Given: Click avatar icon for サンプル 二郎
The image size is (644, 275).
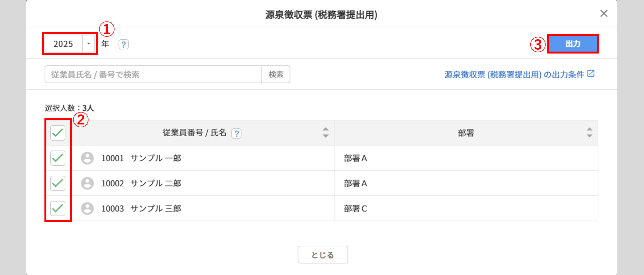Looking at the screenshot, I should click(87, 183).
